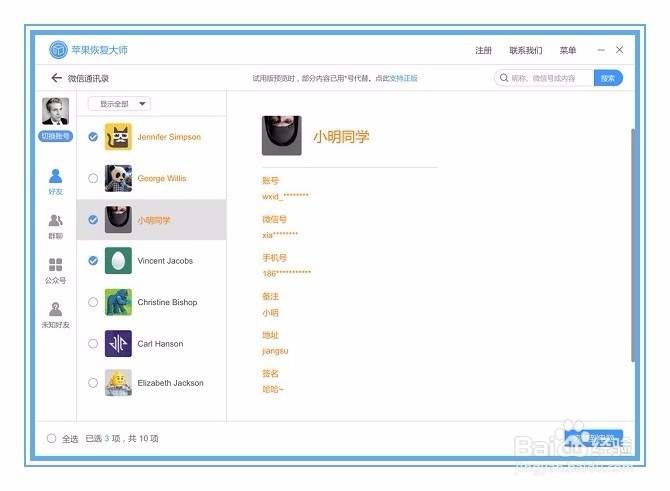Open the 未知好友 unknown friends icon

[56, 315]
